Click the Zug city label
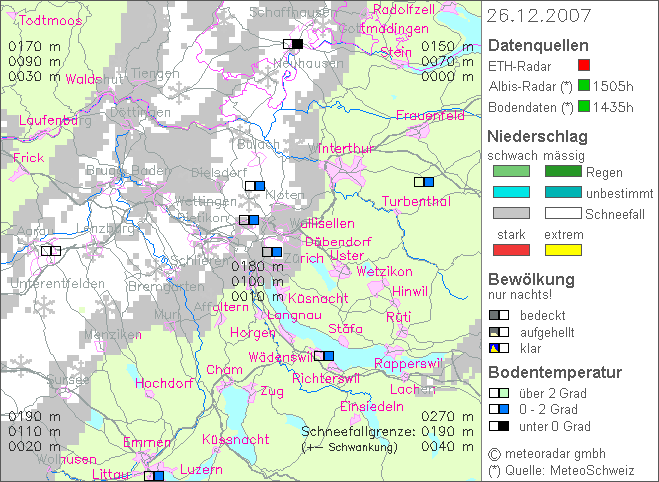The height and width of the screenshot is (482, 659). tap(272, 392)
